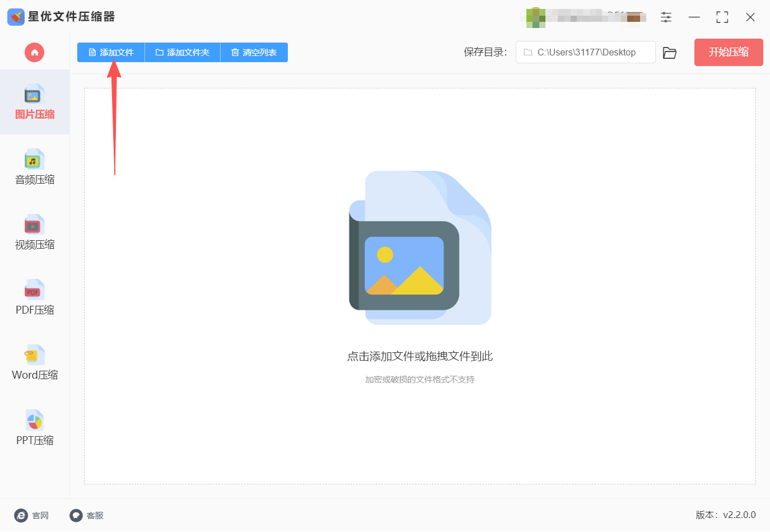
Task: Open Word压缩 compression mode
Action: point(34,363)
